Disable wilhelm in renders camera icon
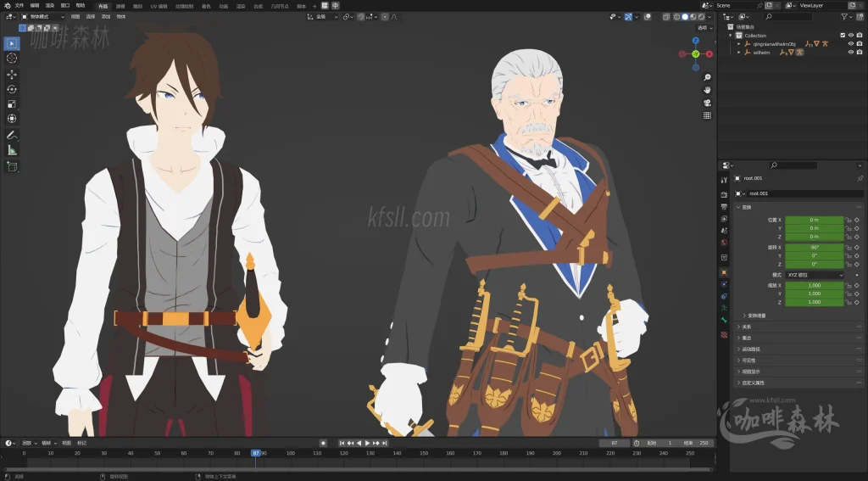 coord(860,52)
